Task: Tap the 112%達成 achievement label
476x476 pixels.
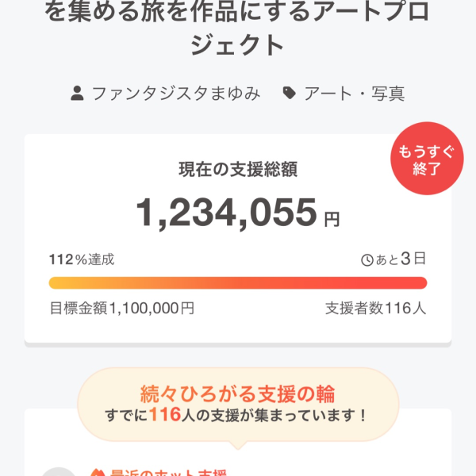Action: 82,259
